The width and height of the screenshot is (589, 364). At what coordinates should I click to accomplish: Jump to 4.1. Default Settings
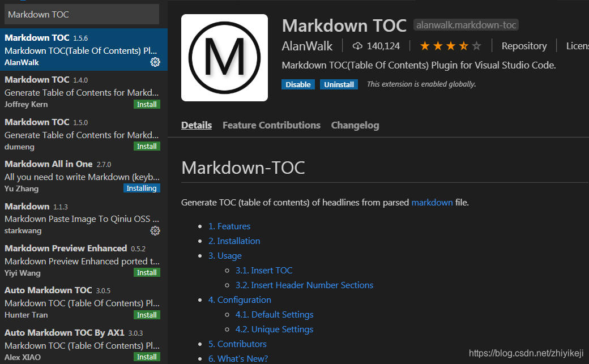[x=274, y=314]
